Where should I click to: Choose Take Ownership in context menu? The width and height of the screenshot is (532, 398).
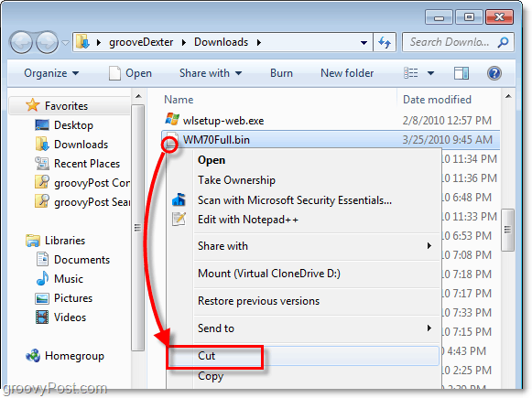[x=236, y=180]
